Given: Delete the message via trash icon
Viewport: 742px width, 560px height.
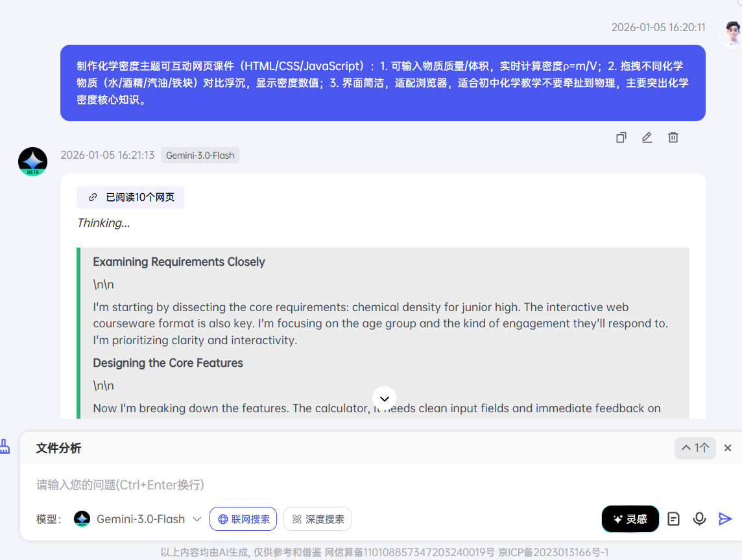Looking at the screenshot, I should [673, 137].
